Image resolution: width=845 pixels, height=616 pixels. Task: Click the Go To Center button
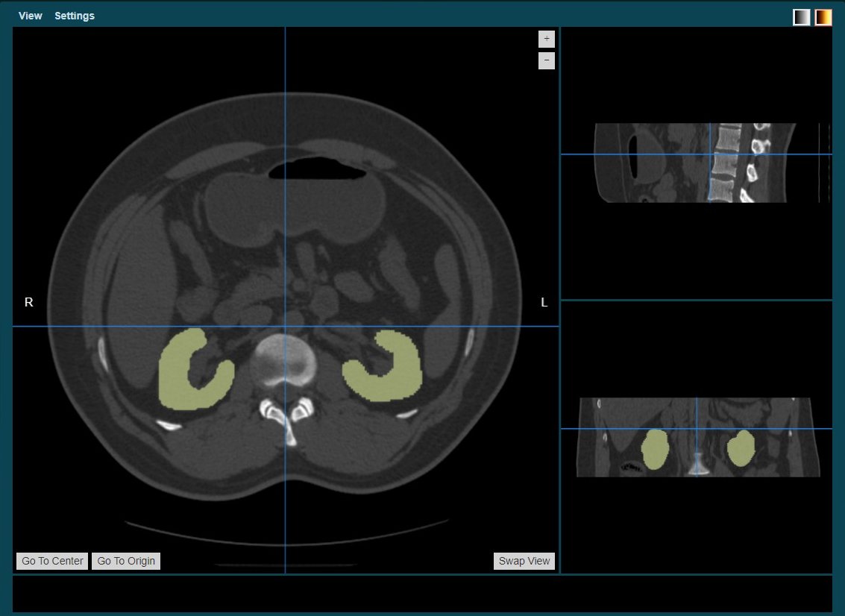52,561
